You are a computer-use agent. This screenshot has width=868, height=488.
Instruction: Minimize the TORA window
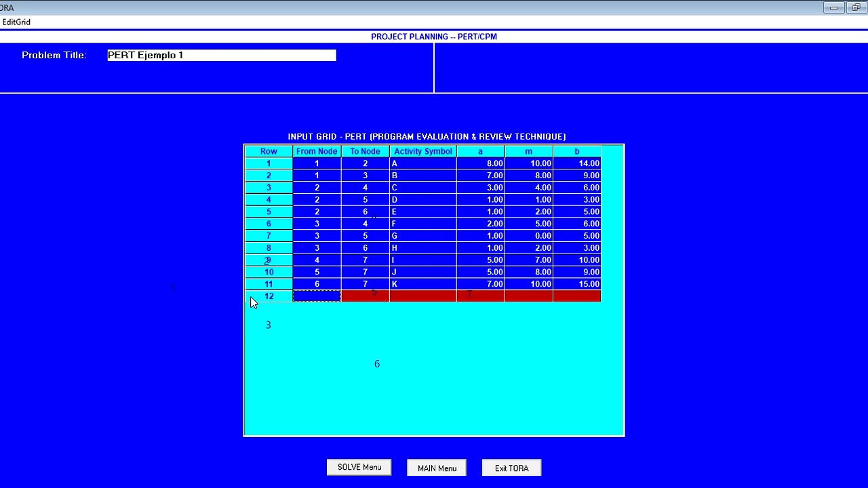(833, 7)
